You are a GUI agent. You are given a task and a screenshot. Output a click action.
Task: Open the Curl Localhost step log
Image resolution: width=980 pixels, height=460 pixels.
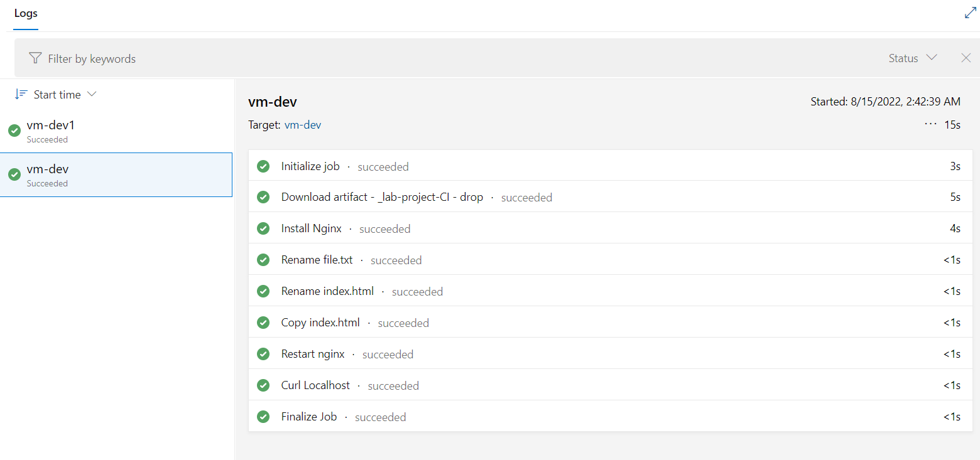611,385
